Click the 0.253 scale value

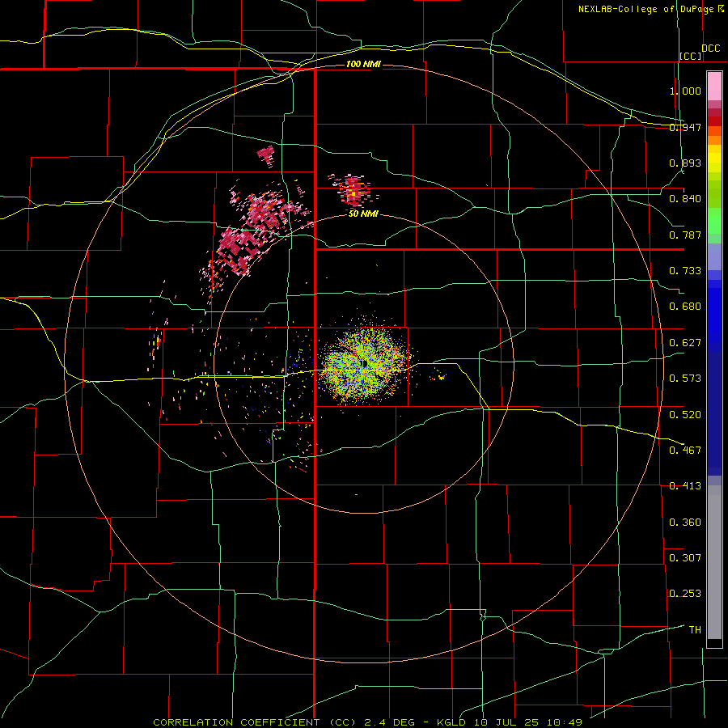(x=685, y=594)
